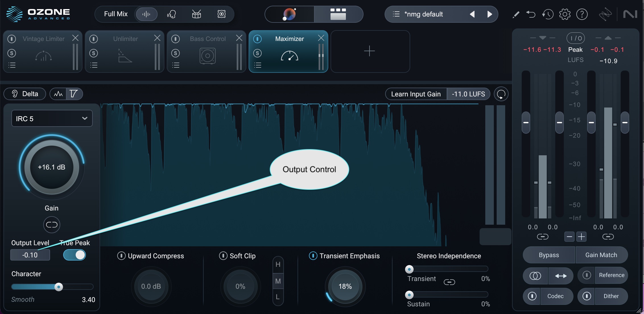Select the speaker/bass icon in the mix selector

221,14
